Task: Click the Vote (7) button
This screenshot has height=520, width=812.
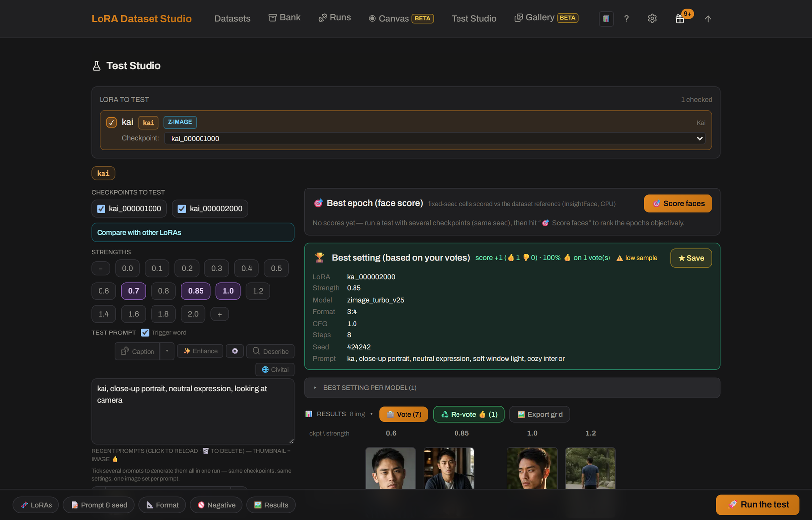Action: point(404,414)
